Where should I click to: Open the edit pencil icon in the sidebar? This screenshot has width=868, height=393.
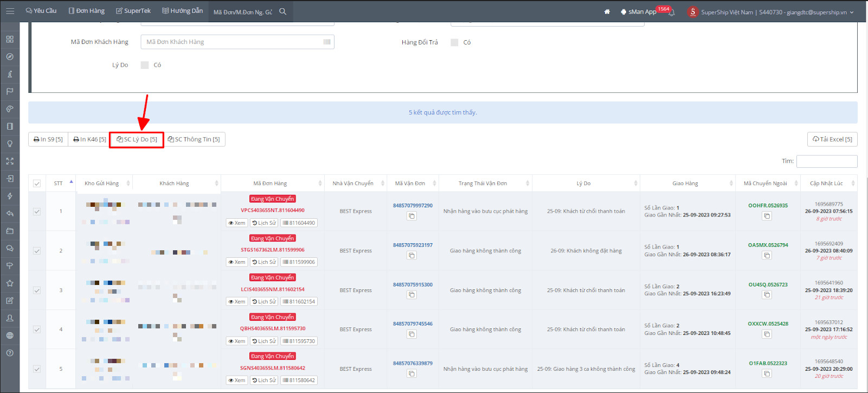[10, 300]
